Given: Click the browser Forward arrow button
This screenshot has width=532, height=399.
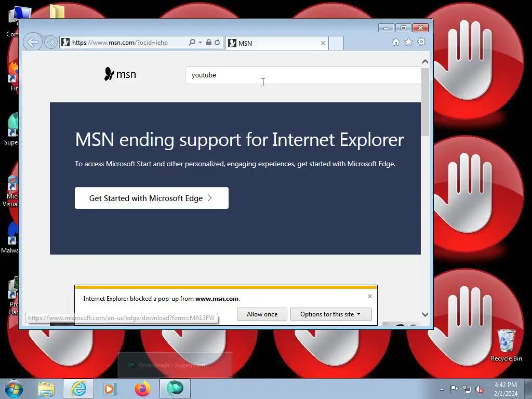Looking at the screenshot, I should [x=50, y=43].
